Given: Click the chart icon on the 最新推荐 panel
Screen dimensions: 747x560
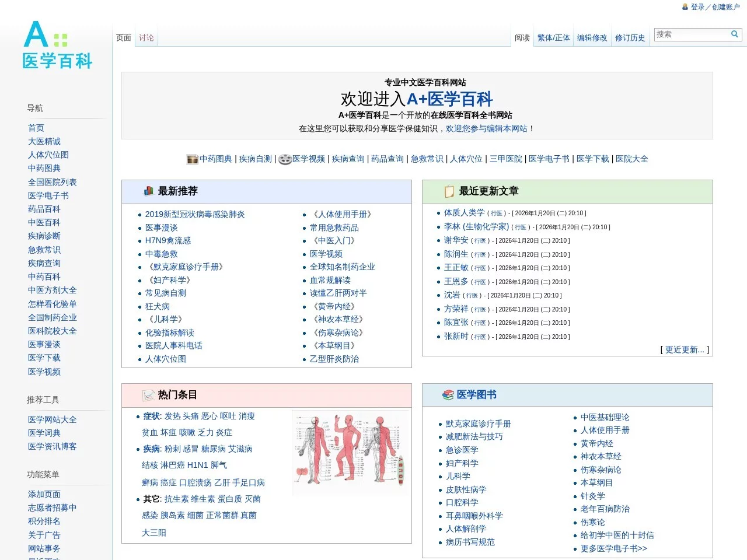Looking at the screenshot, I should click(148, 191).
